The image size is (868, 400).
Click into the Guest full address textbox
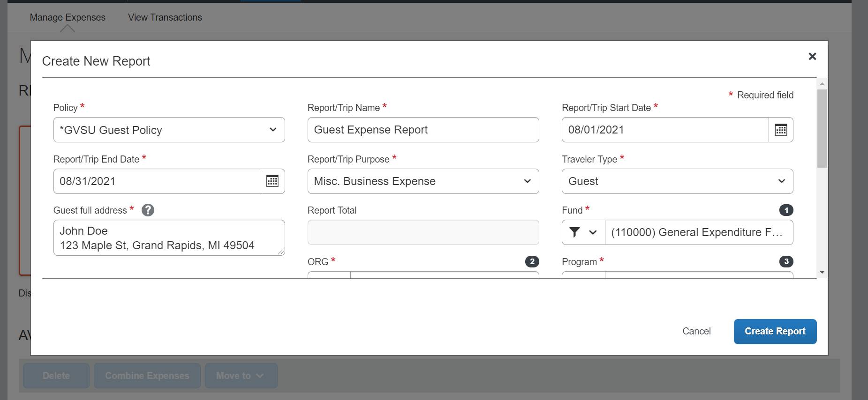[x=169, y=238]
